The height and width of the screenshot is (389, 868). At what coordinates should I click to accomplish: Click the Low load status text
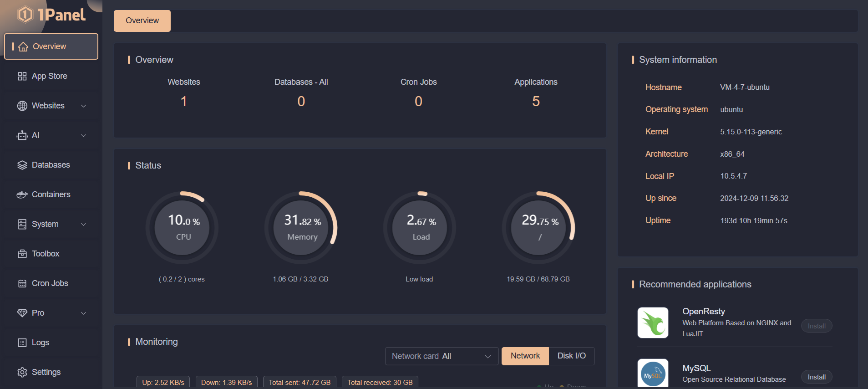[419, 279]
